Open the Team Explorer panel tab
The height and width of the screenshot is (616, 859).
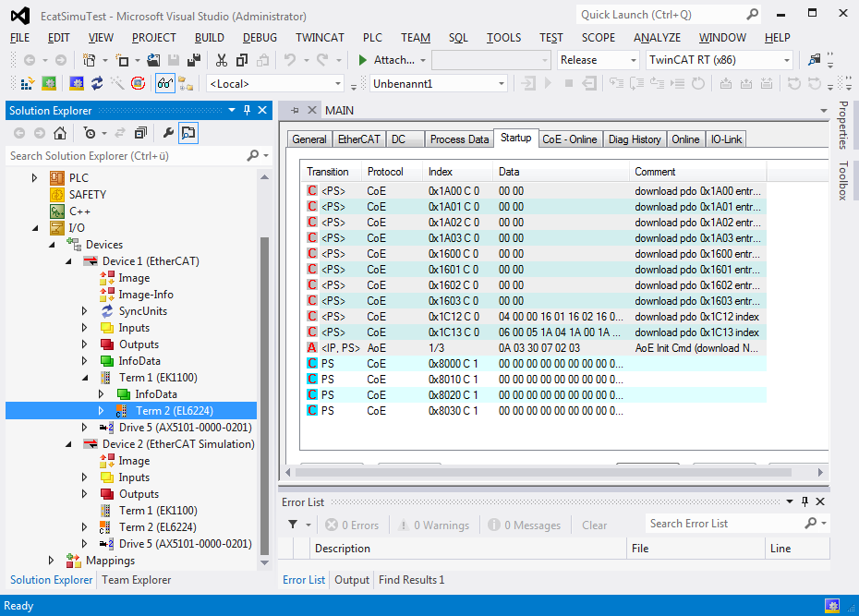[137, 580]
